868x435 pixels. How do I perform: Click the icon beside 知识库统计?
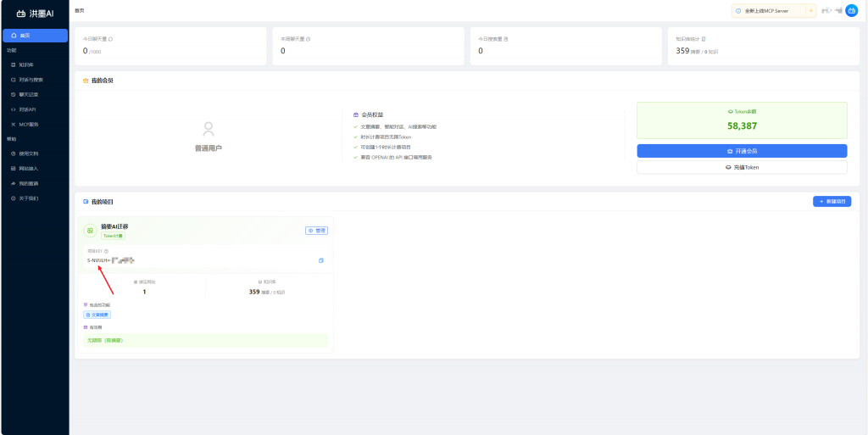[704, 39]
